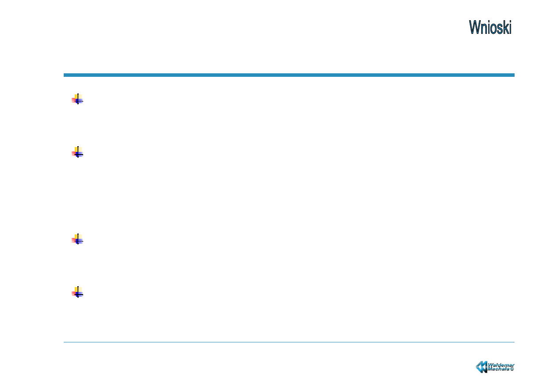The height and width of the screenshot is (392, 555).
Task: Click the red square of third bullet
Action: (x=74, y=240)
